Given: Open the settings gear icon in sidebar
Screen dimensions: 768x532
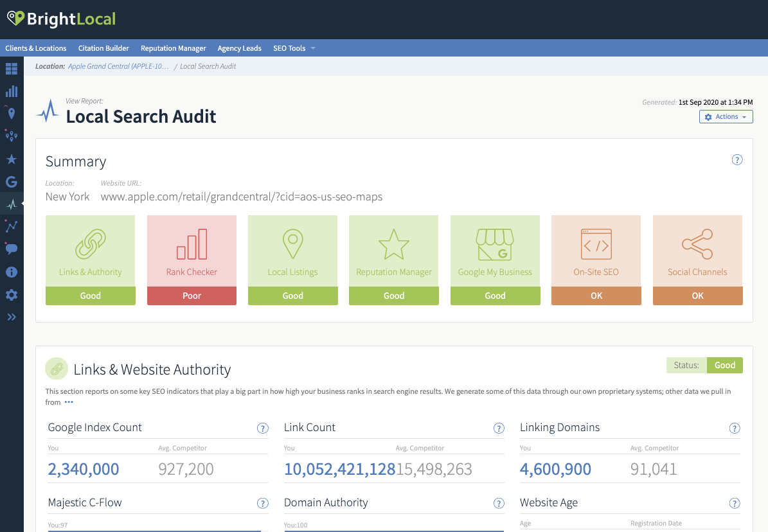Looking at the screenshot, I should click(12, 294).
